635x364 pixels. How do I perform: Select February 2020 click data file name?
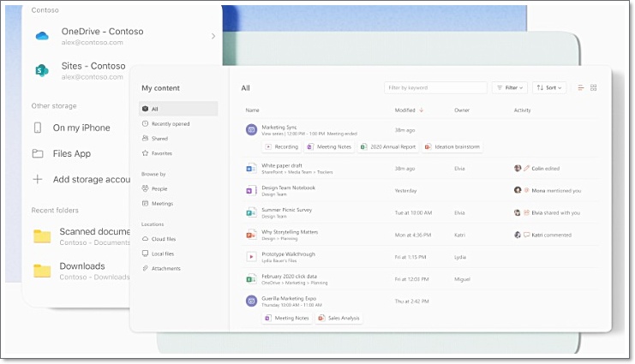[x=289, y=276]
